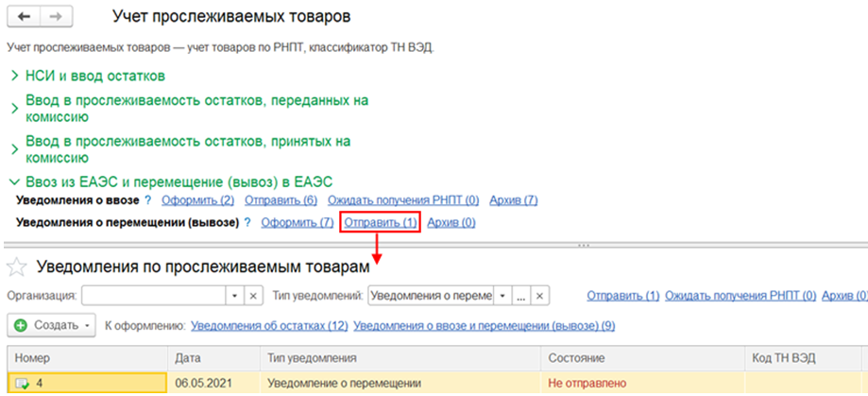Select the Не отправлено status cell

(643, 384)
